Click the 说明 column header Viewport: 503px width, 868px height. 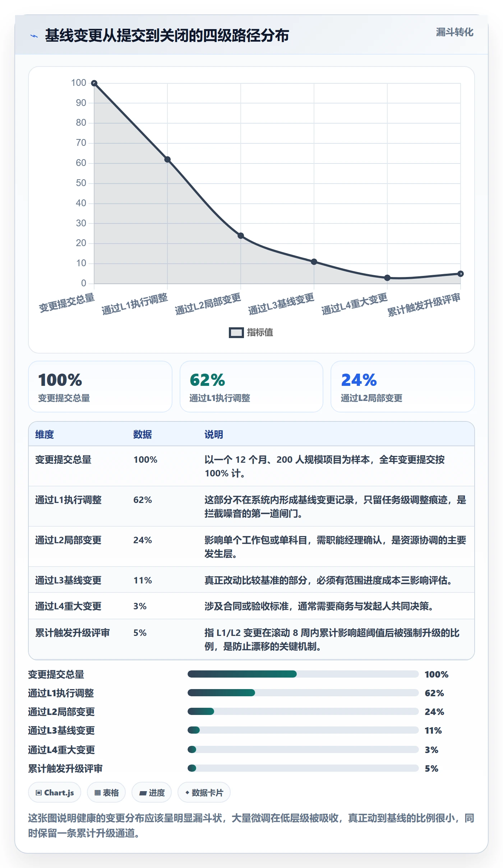click(214, 434)
